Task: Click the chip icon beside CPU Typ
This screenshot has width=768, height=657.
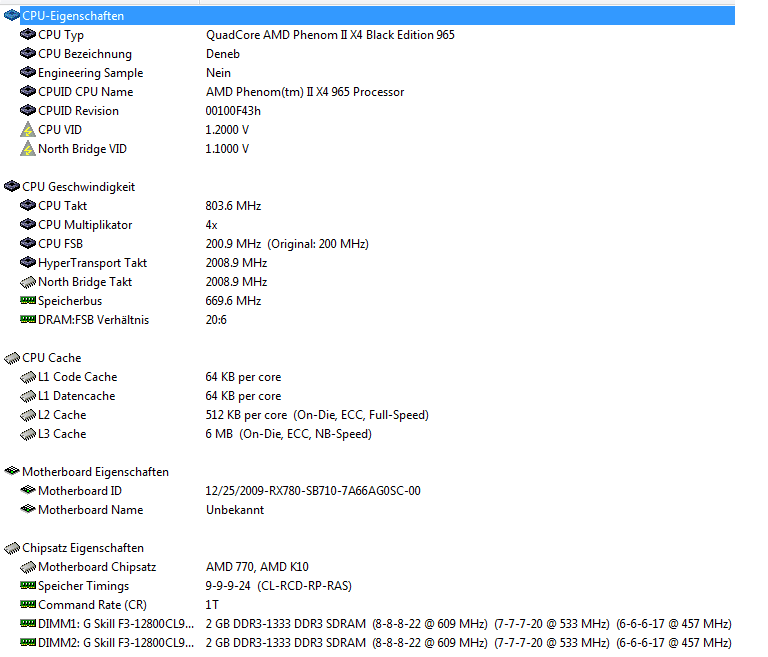Action: 28,34
